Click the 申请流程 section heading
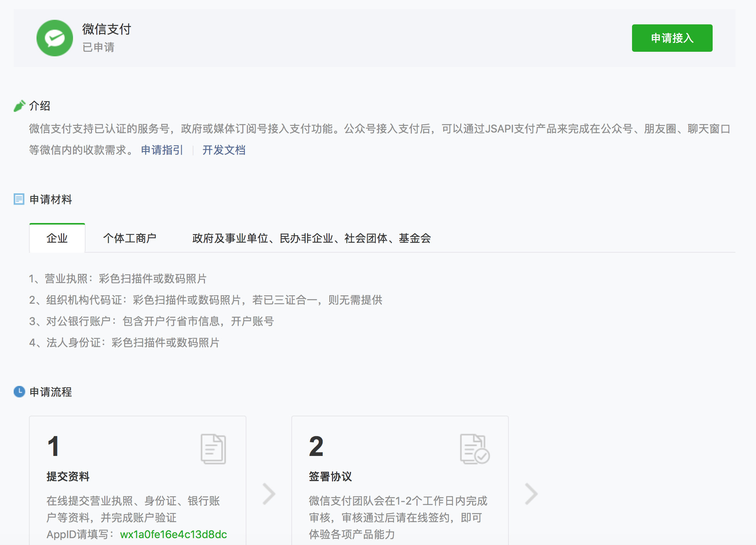Screen dimensions: 756x545 click(x=51, y=392)
